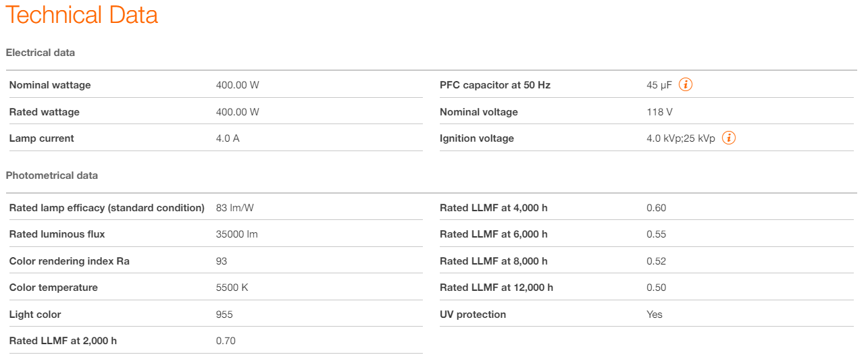
Task: Select the UV protection Yes value
Action: click(x=655, y=314)
